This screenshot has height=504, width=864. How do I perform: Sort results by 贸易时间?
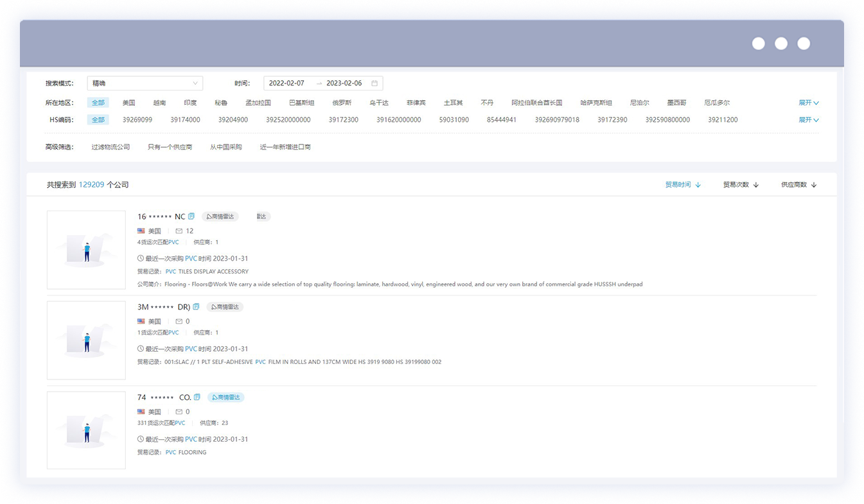(683, 184)
